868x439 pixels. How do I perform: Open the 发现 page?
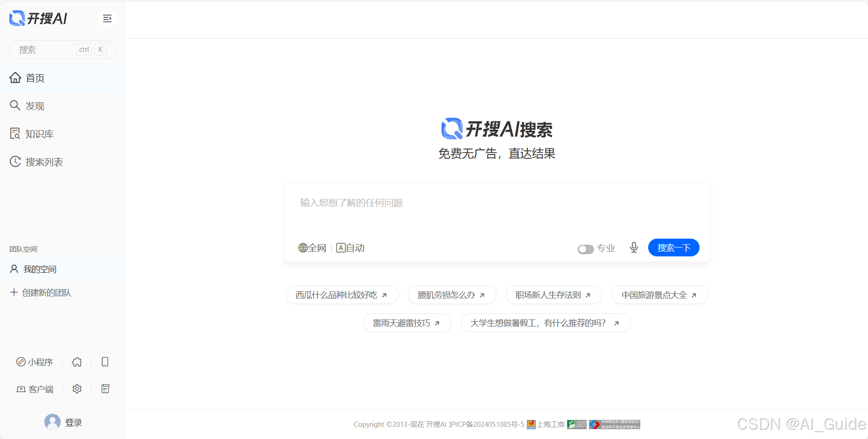tap(63, 106)
